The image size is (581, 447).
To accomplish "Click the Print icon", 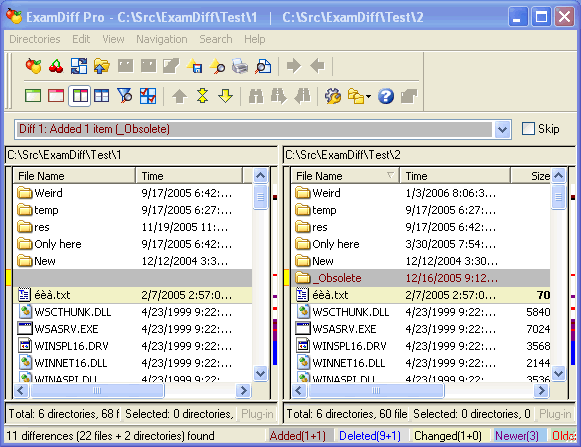I will coord(240,66).
